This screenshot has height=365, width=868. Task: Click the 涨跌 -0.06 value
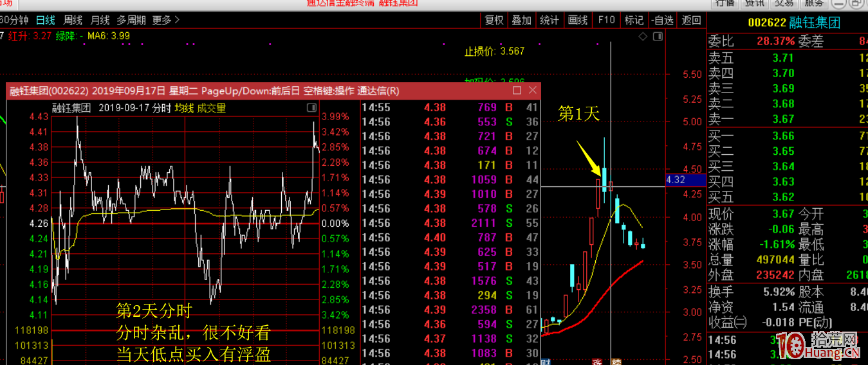coord(780,229)
